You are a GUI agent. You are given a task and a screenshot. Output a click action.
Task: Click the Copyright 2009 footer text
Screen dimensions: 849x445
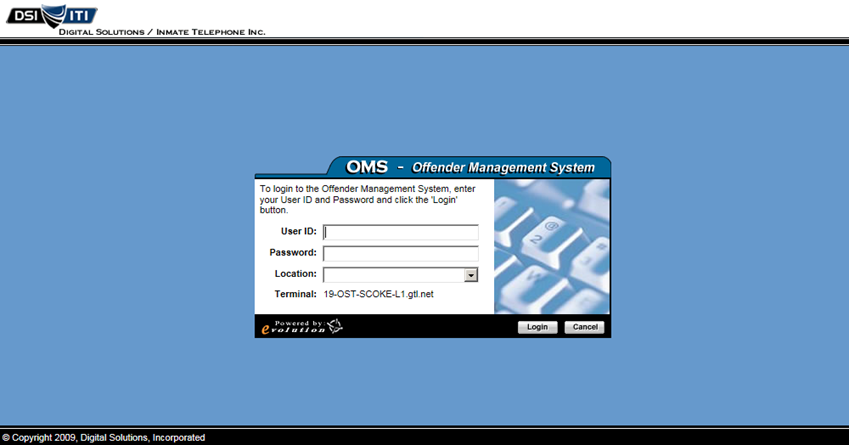(x=104, y=438)
